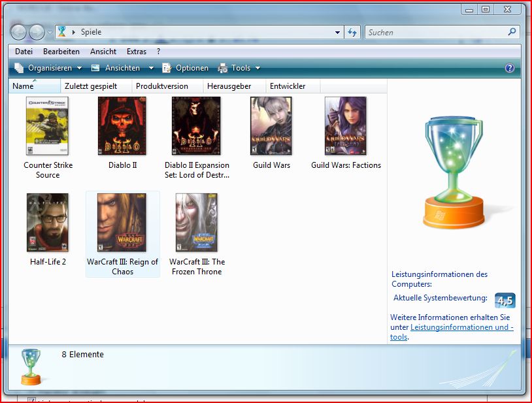Click the refresh button next to address bar
Image resolution: width=532 pixels, height=403 pixels.
tap(352, 33)
